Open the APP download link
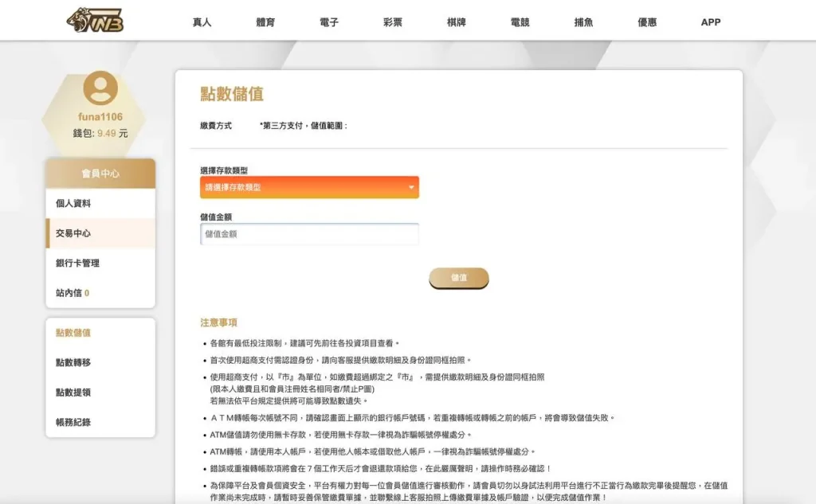816x504 pixels. coord(711,22)
